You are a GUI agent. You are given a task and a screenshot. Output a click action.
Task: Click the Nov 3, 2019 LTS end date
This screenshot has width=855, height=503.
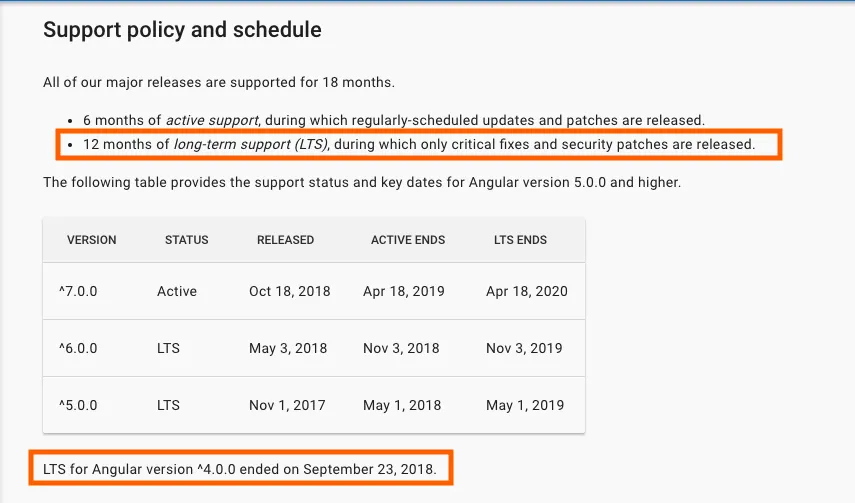[524, 348]
